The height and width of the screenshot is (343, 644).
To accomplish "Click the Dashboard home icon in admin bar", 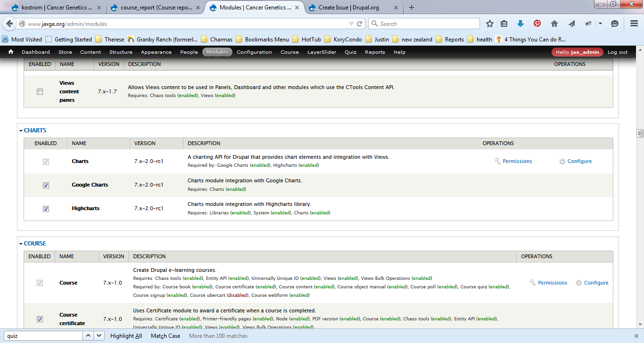I will (10, 52).
